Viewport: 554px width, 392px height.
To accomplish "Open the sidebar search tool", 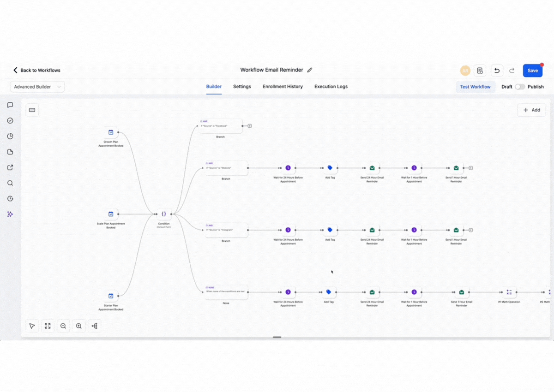I will (x=10, y=183).
